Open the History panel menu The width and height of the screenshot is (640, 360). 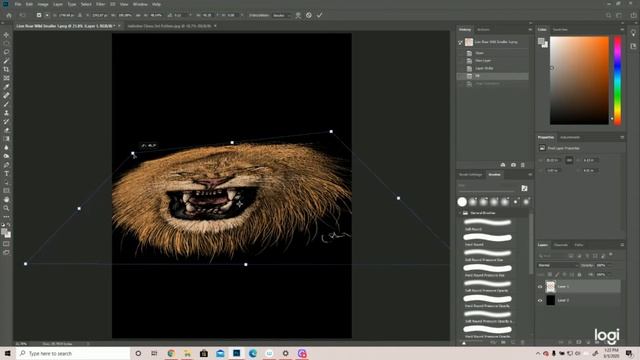pos(530,30)
